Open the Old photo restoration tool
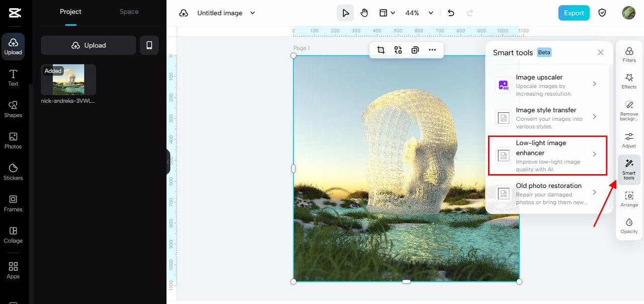Viewport: 644px width, 304px height. [548, 193]
